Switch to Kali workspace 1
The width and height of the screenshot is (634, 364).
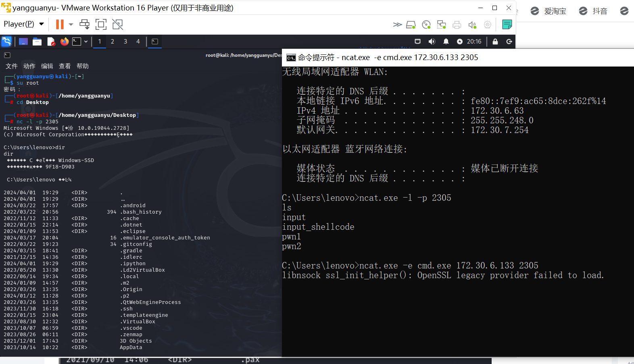100,42
